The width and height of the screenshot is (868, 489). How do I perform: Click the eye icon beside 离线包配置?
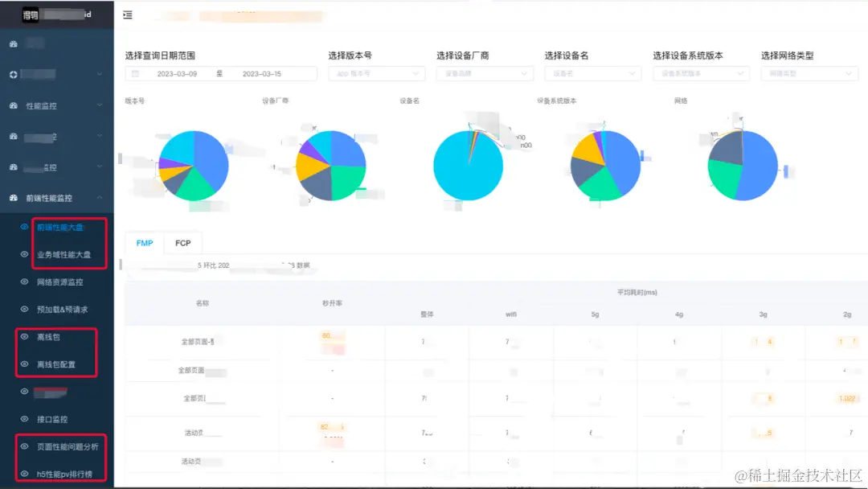24,364
